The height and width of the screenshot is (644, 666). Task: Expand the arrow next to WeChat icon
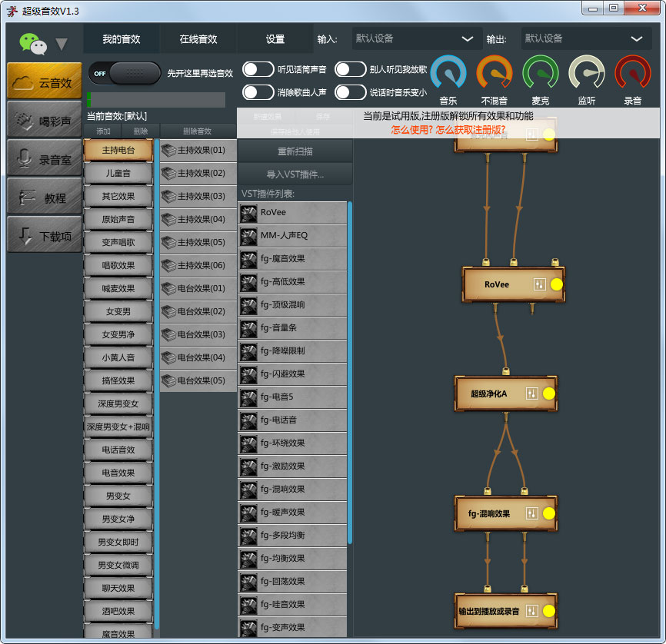point(62,45)
